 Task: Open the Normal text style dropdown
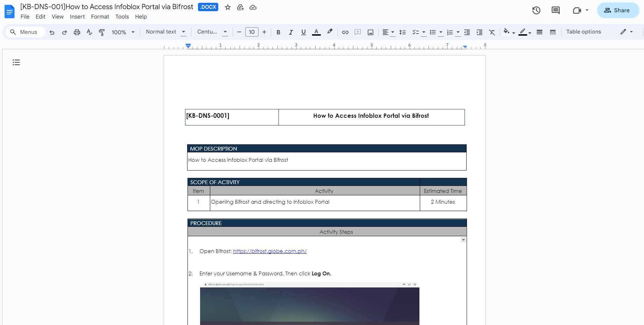tap(165, 32)
